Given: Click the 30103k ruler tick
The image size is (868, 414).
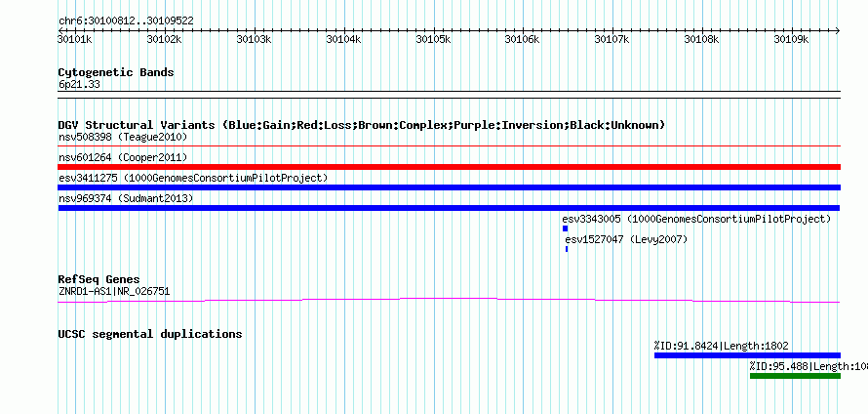Looking at the screenshot, I should point(254,39).
